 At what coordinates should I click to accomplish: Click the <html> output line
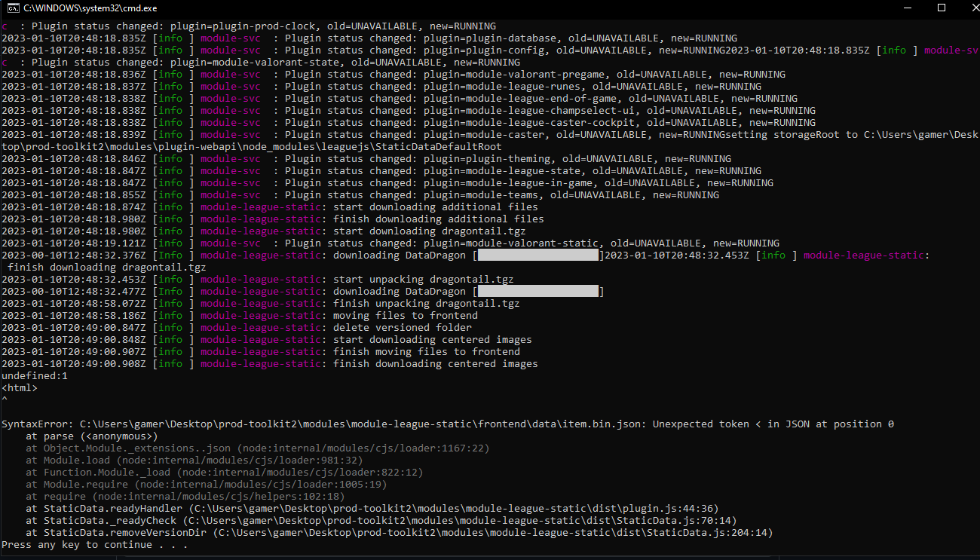tap(20, 387)
